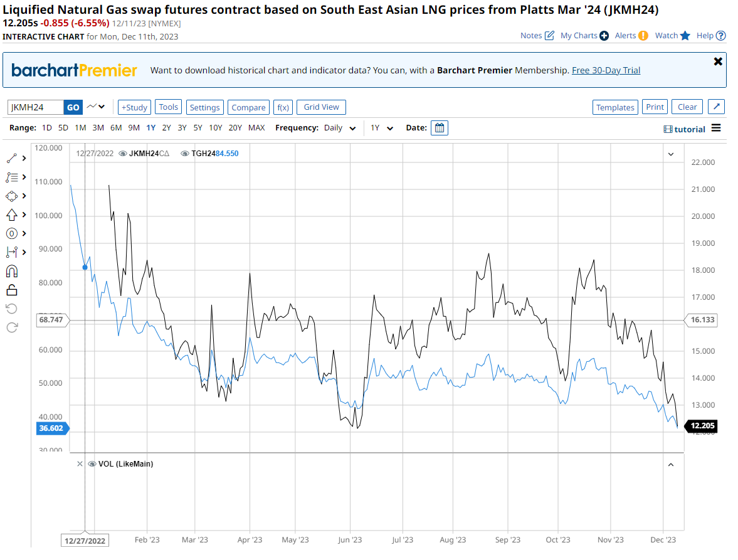Screen dimensions: 738x560
Task: Click the +Study button
Action: click(x=134, y=107)
